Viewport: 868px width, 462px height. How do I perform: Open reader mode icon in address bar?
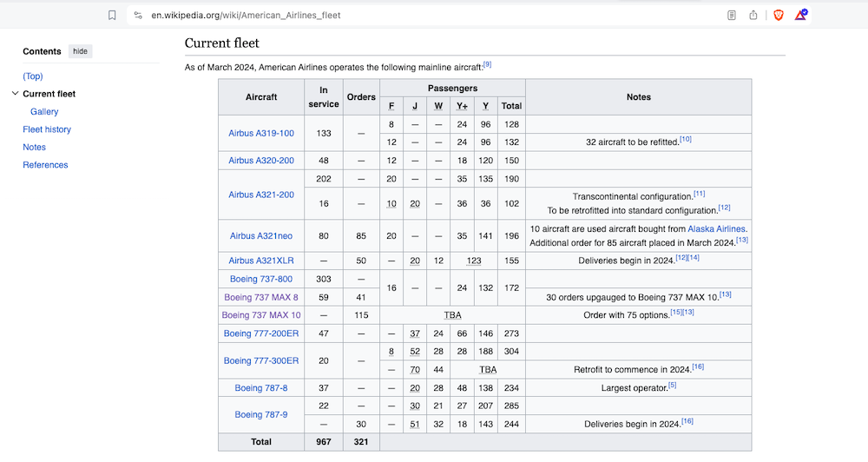[731, 16]
